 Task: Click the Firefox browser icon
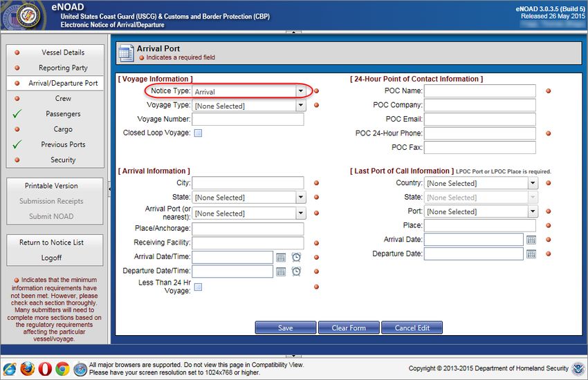(28, 369)
